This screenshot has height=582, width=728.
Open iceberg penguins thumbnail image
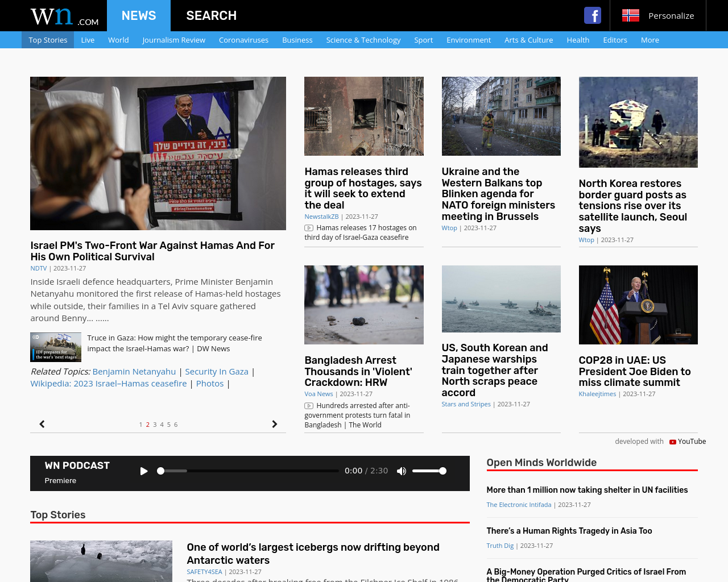101,561
